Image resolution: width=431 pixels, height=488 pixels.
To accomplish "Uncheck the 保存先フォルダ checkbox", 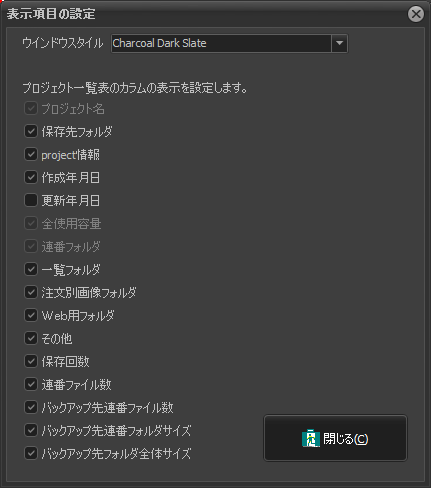I will coord(31,131).
